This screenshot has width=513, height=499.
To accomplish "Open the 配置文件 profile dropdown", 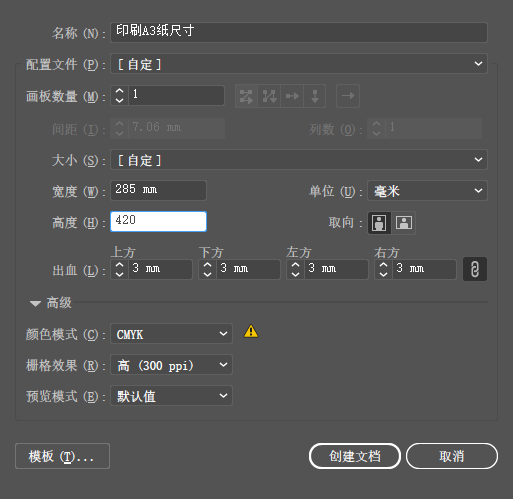I will tap(299, 64).
